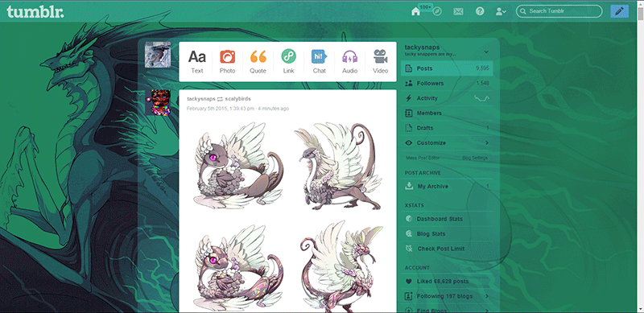Open My Archive
Image resolution: width=644 pixels, height=313 pixels.
(x=447, y=186)
